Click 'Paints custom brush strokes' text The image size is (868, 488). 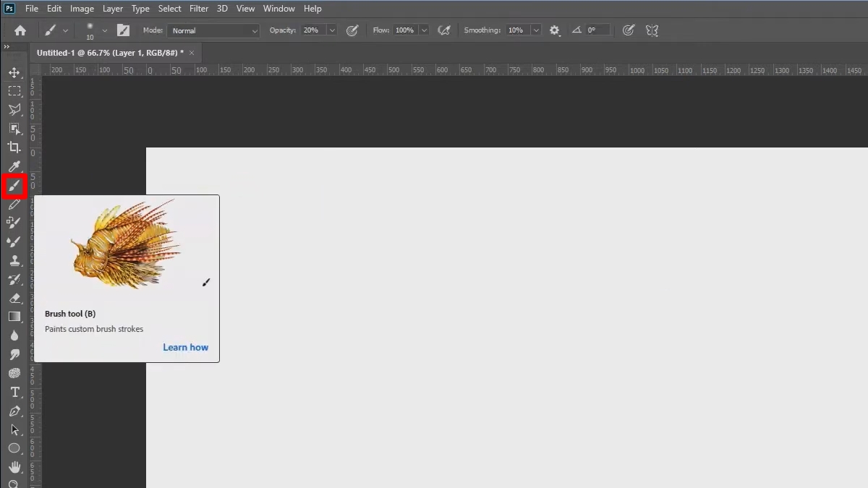click(94, 329)
